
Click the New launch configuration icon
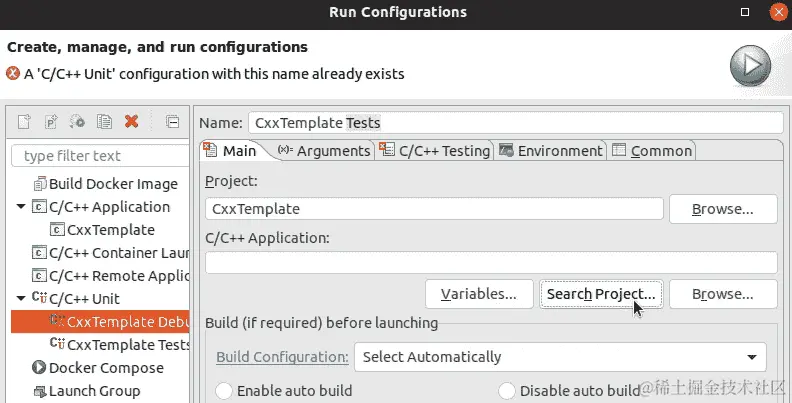[x=24, y=122]
